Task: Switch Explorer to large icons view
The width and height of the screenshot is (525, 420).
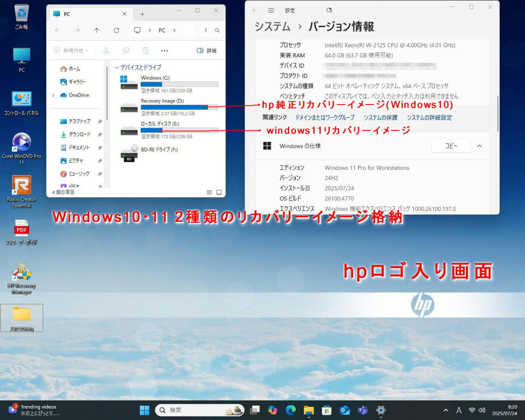Action: point(219,192)
